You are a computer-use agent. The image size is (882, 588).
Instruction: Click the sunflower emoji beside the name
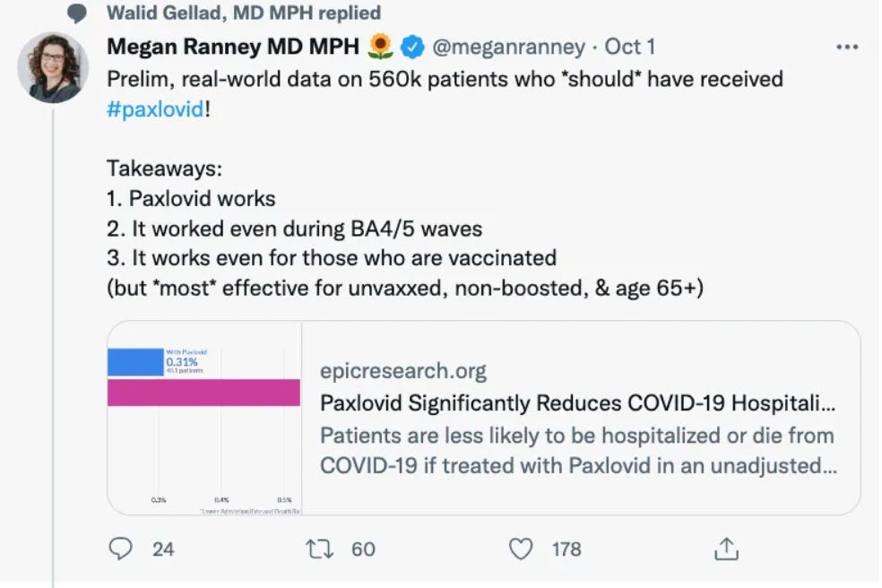(x=381, y=46)
